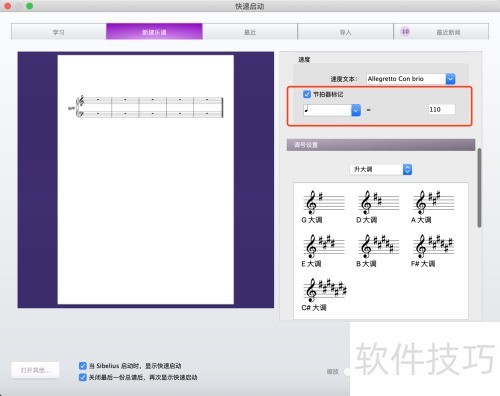The height and width of the screenshot is (396, 500).
Task: Select the B major key signature
Action: [378, 251]
